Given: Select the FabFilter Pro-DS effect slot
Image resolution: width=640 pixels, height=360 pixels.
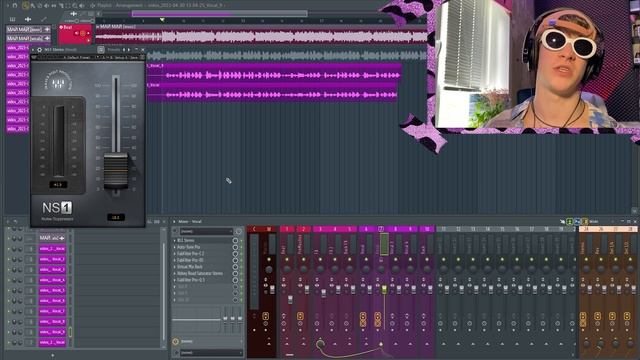Looking at the screenshot, I should click(x=203, y=260).
